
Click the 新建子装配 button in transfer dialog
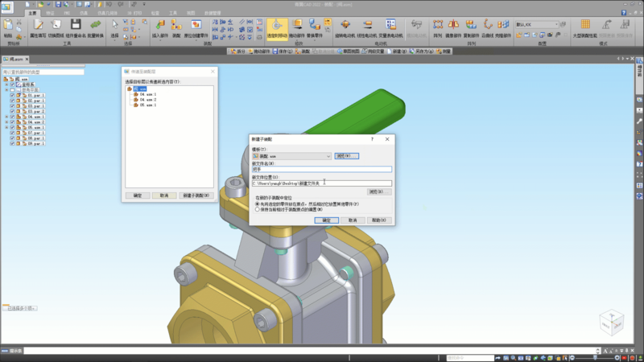pyautogui.click(x=196, y=195)
